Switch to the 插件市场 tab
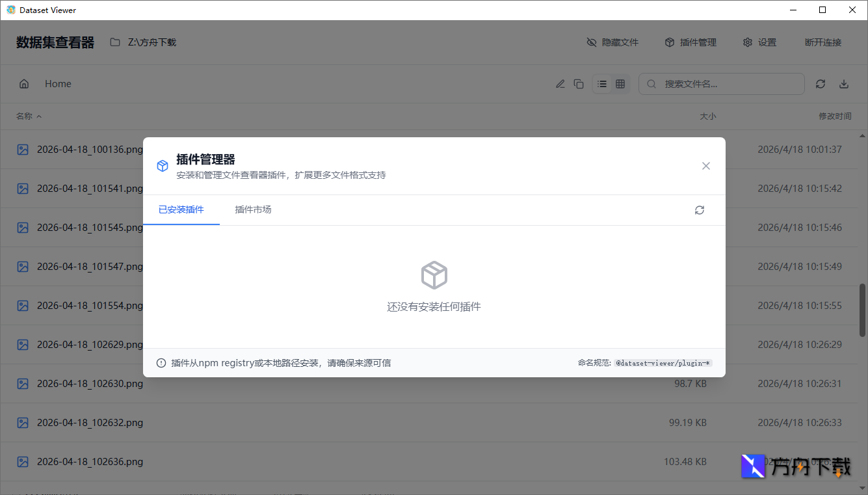868x495 pixels. (x=253, y=209)
